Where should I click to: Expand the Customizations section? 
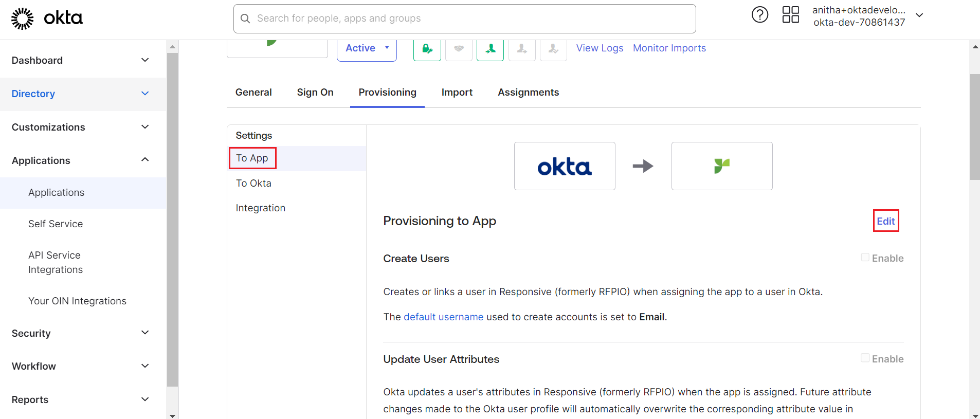click(83, 127)
